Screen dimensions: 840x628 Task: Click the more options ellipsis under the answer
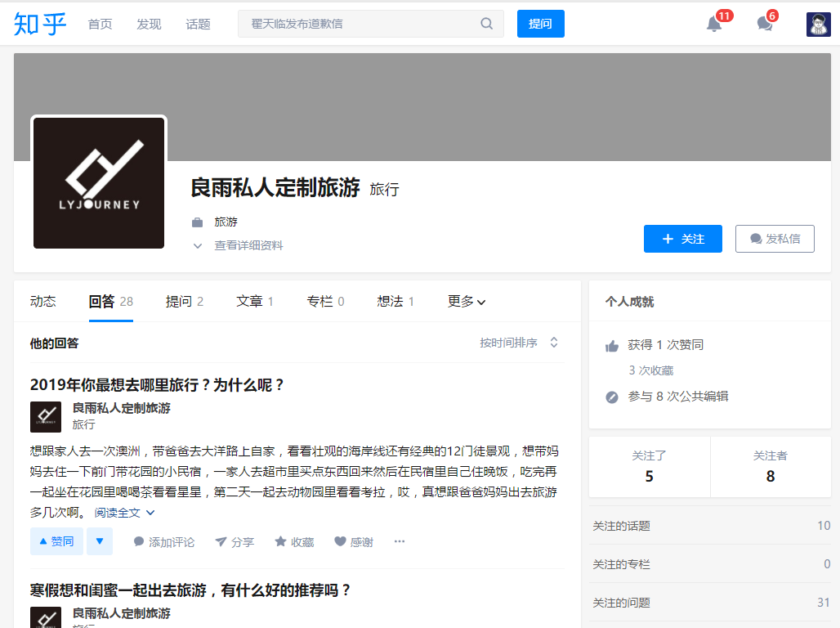(x=399, y=541)
